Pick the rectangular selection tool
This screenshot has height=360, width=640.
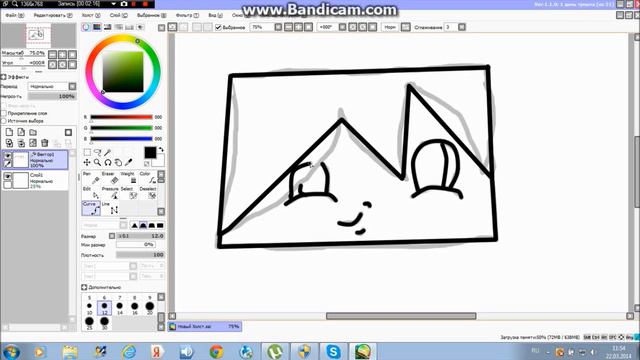[87, 152]
